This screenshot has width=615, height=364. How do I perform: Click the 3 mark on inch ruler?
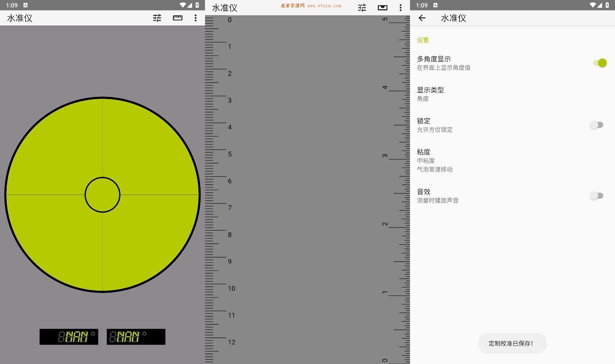tap(385, 156)
